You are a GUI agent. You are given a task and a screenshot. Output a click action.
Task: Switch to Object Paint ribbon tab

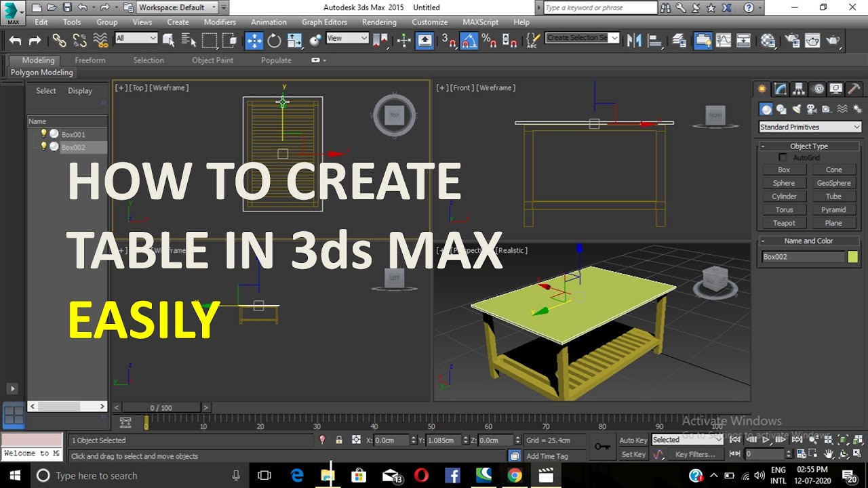click(212, 60)
